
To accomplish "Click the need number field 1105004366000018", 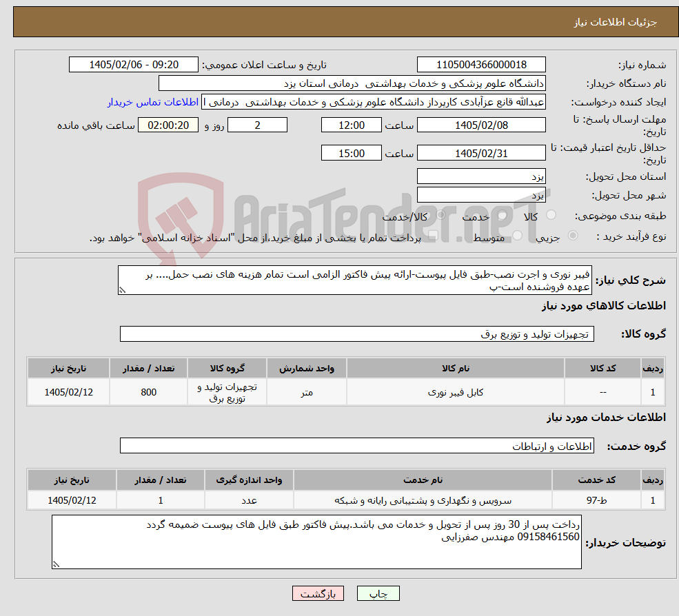I will click(481, 65).
